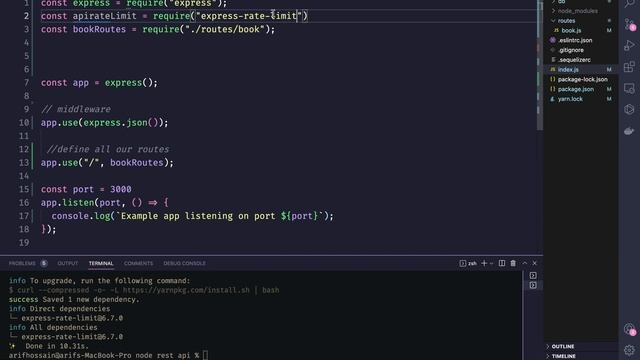Click the zsh terminal label
The height and width of the screenshot is (360, 640).
[472, 263]
